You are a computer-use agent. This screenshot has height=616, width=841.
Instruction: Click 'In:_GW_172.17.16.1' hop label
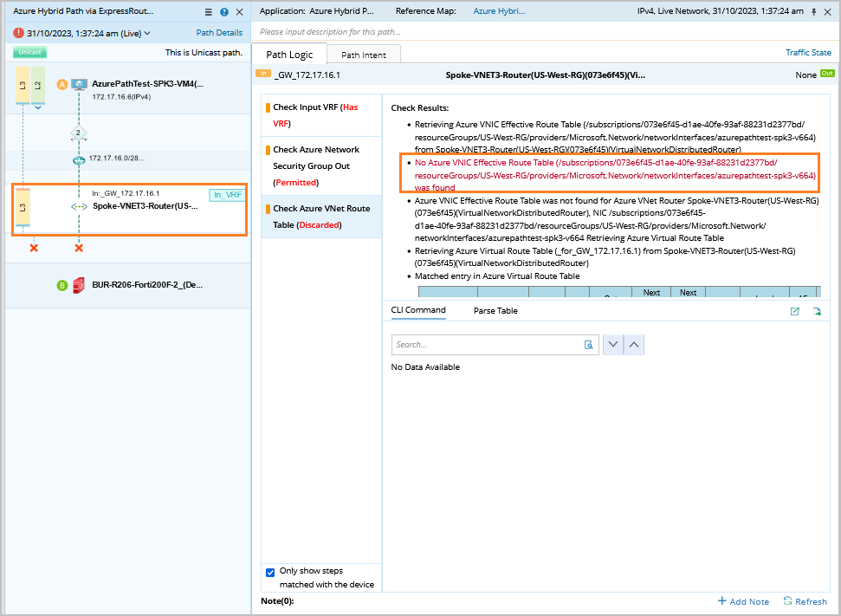tap(126, 193)
